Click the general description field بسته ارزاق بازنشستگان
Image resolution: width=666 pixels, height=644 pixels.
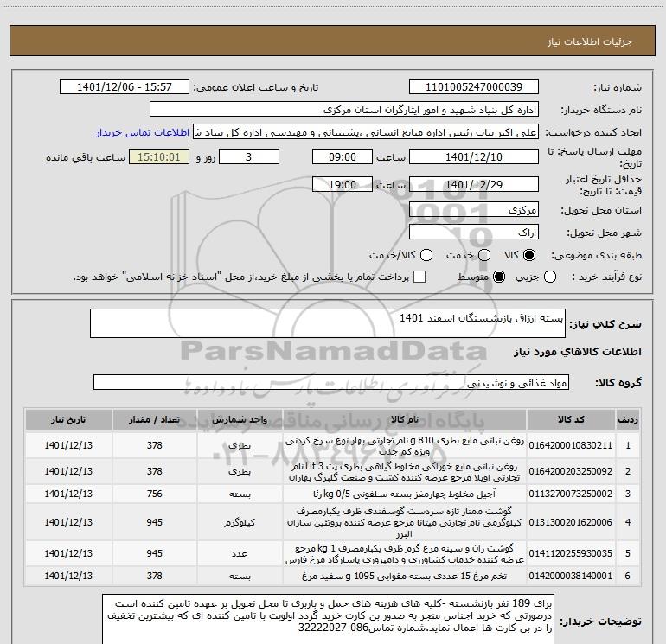point(328,323)
